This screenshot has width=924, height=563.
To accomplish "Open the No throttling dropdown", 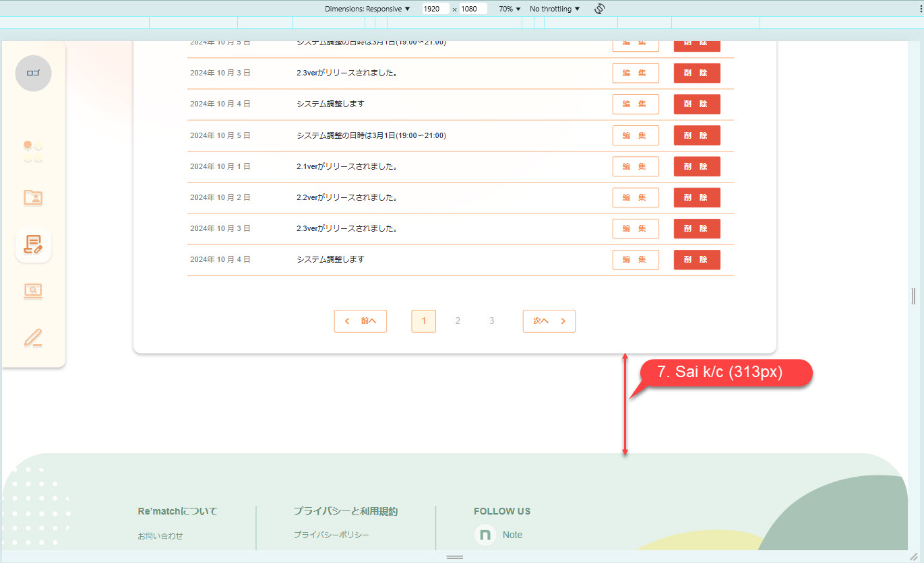I will (x=555, y=9).
